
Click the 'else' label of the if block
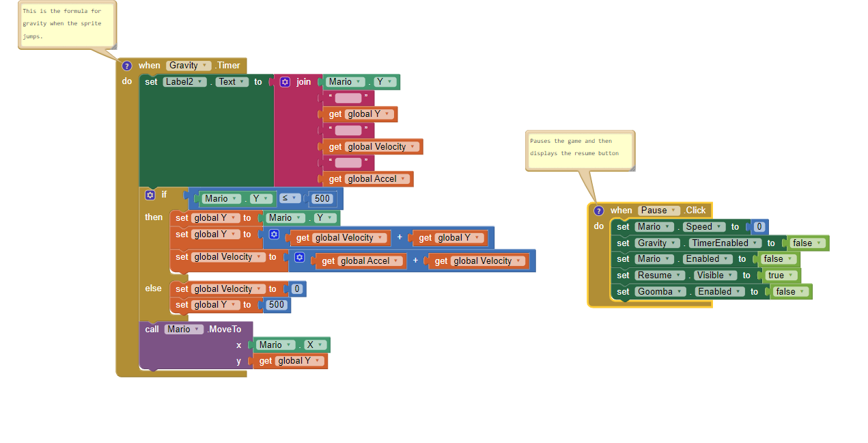click(154, 288)
